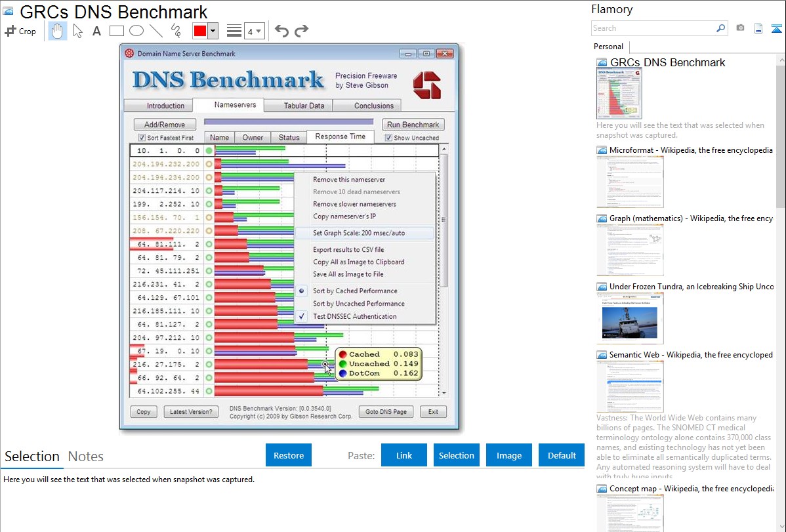The width and height of the screenshot is (786, 532).
Task: Click the nameserver list scrollbar in DNS Benchmark
Action: [x=444, y=220]
